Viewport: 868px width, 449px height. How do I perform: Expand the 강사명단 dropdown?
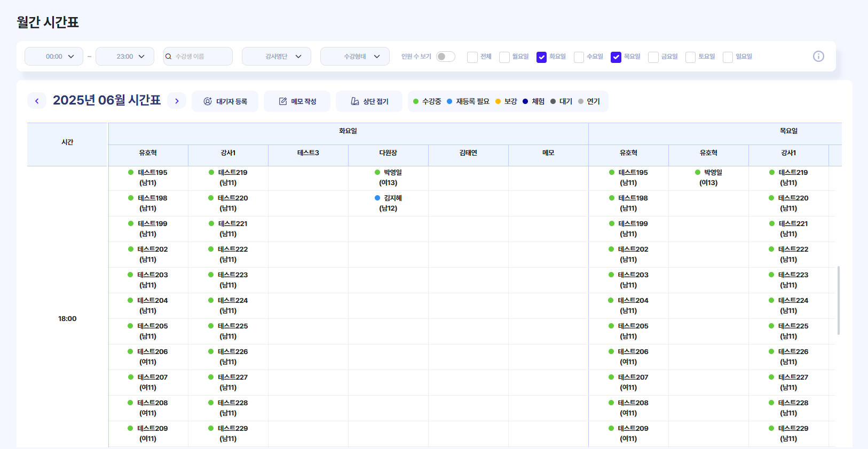[x=277, y=57]
